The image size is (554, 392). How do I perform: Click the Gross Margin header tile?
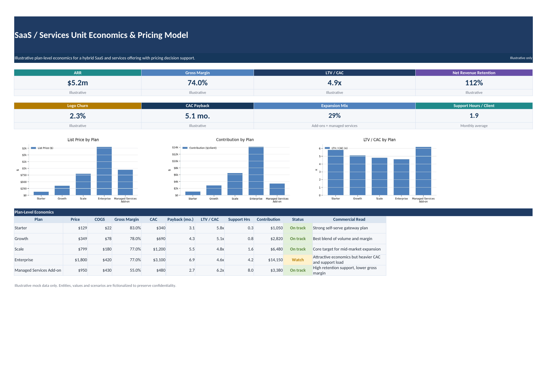click(x=197, y=73)
